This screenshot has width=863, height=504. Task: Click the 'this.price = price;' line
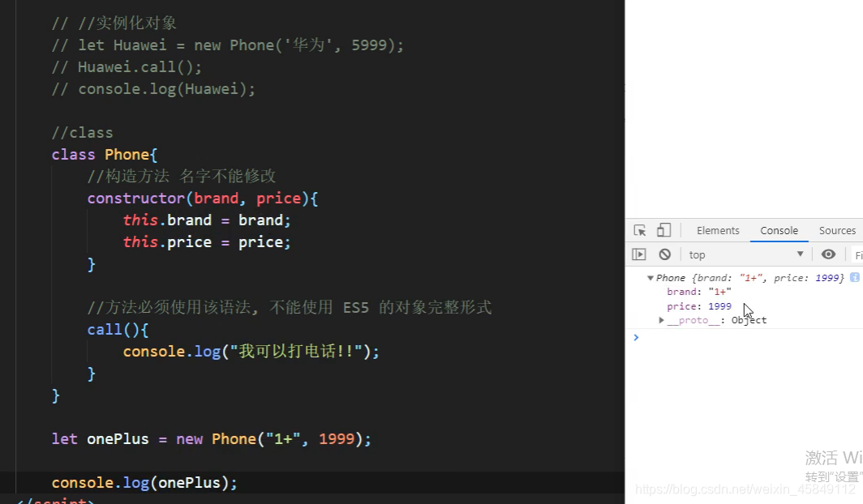tap(206, 242)
